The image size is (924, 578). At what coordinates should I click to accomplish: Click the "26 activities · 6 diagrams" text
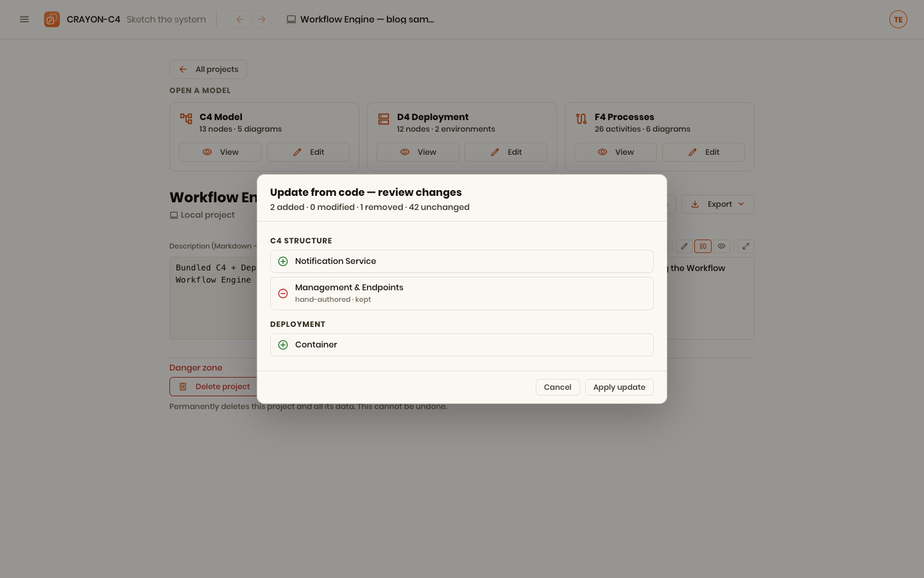642,129
